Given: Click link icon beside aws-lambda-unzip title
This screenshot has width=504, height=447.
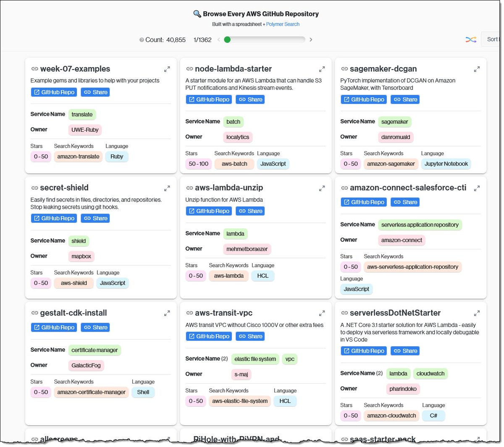Looking at the screenshot, I should coord(189,188).
